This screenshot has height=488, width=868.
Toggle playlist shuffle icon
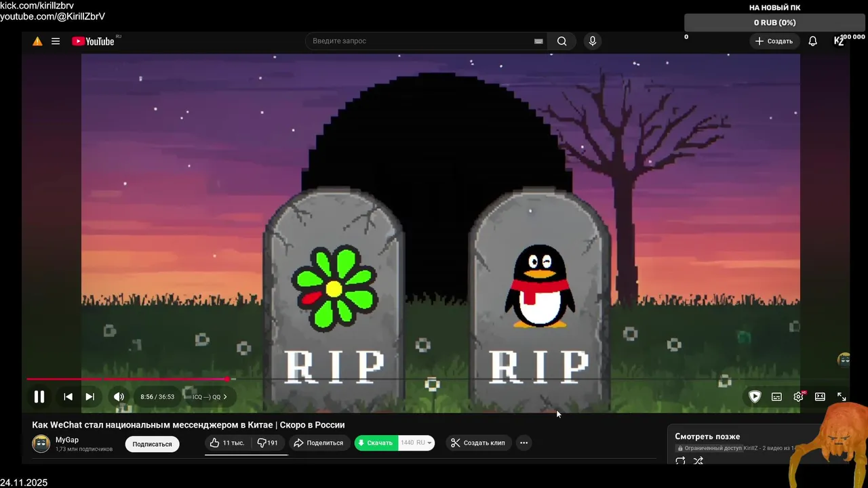698,461
